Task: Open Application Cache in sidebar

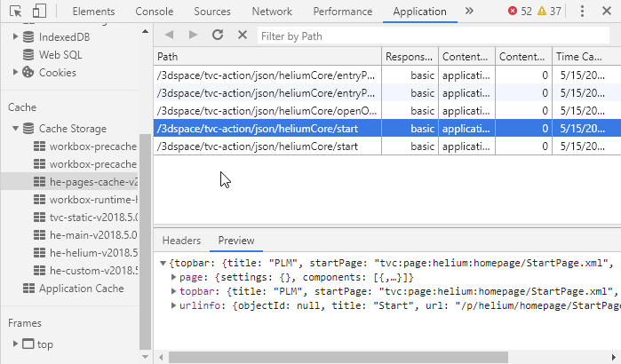Action: 81,288
